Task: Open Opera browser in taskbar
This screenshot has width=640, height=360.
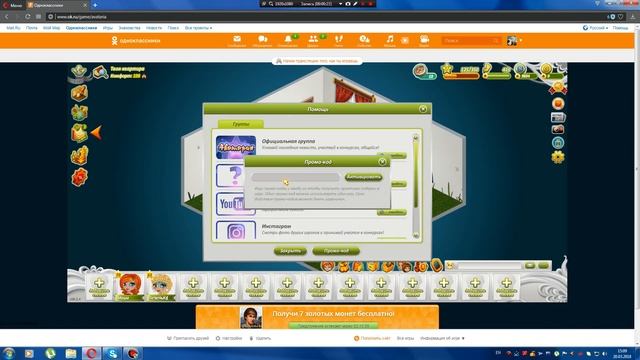Action: point(91,353)
